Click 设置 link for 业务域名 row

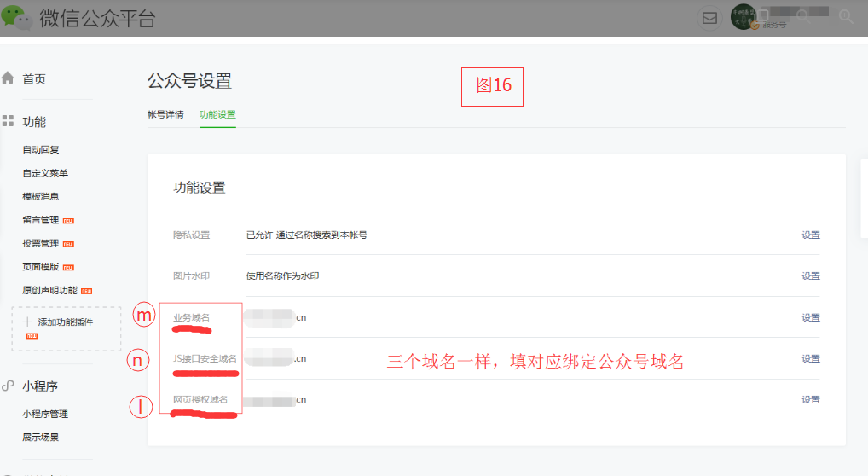(x=811, y=317)
